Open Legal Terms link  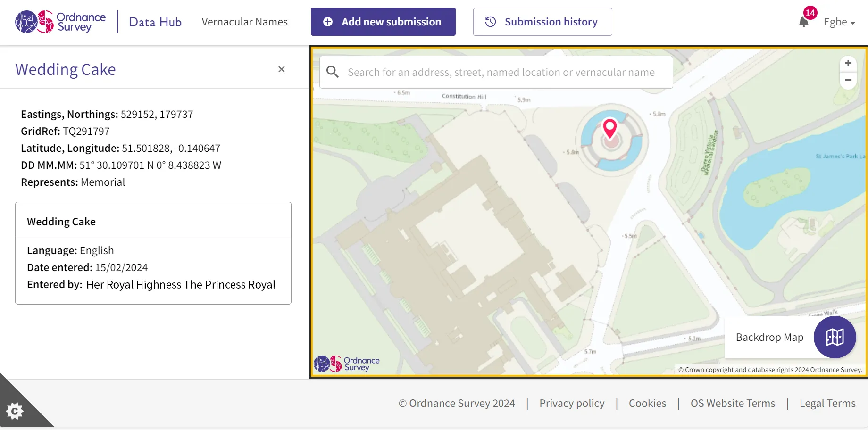827,403
